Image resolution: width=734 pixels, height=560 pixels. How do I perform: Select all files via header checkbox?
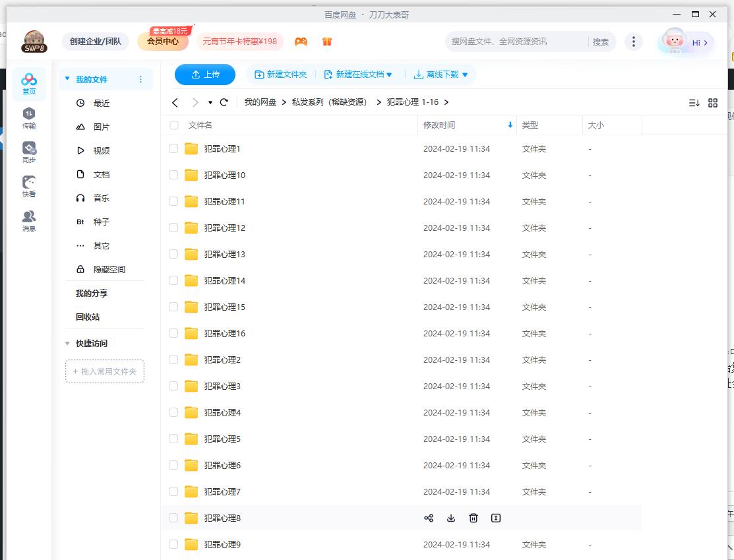(x=173, y=125)
